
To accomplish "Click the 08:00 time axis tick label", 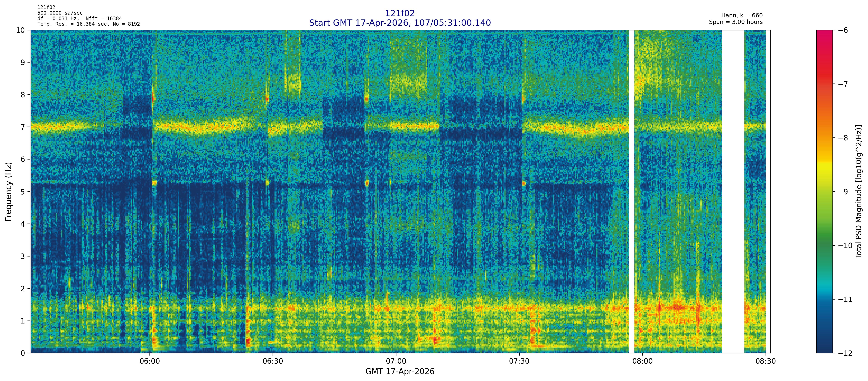I will tap(642, 362).
